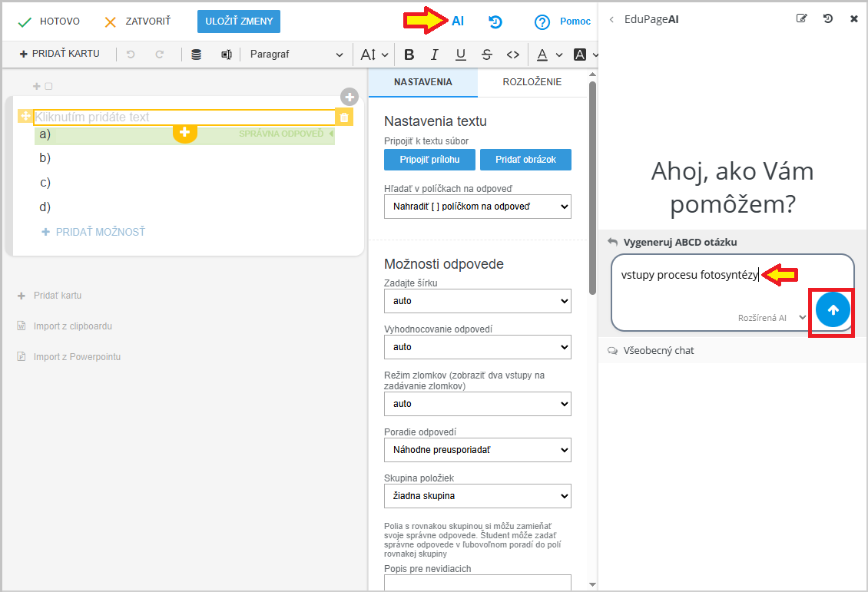This screenshot has width=868, height=592.
Task: Expand text color dropdown arrow
Action: (x=559, y=55)
